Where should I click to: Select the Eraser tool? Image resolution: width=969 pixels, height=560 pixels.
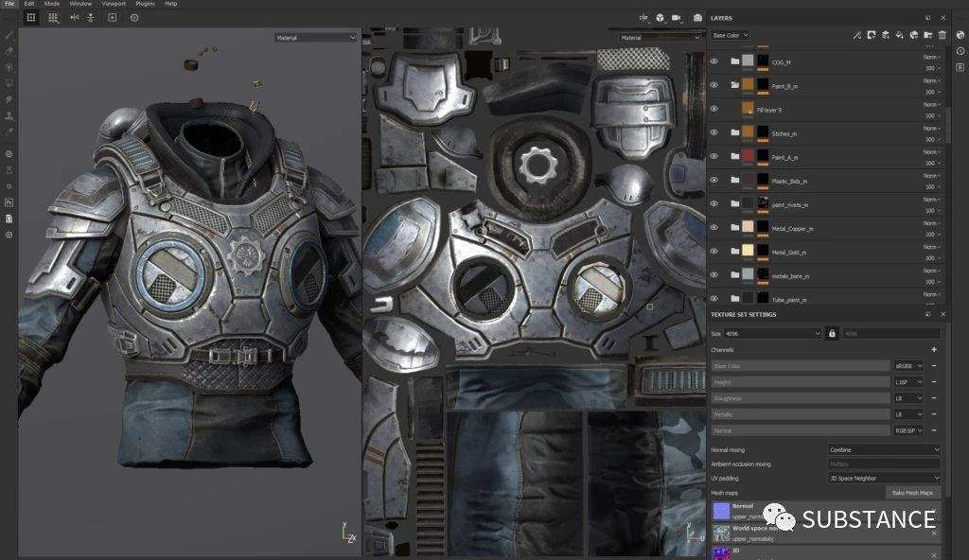(x=9, y=51)
